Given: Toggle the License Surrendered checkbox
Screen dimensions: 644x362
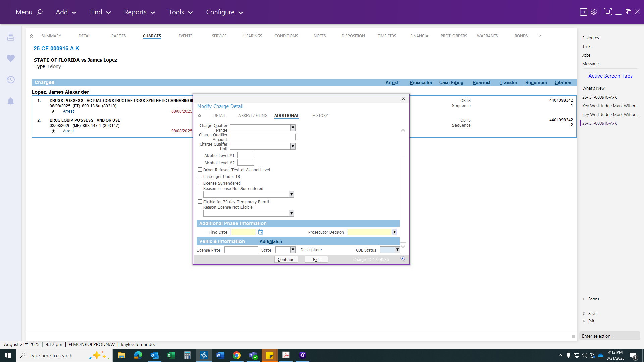Looking at the screenshot, I should coord(200,183).
